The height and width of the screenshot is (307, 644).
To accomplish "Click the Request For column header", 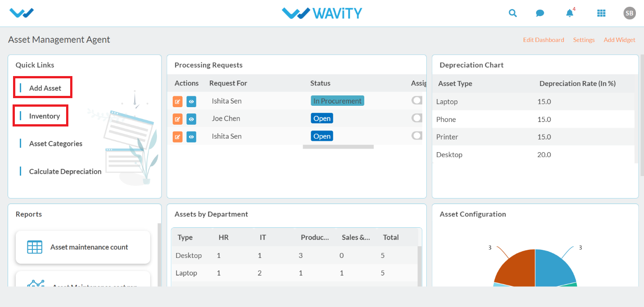I will 228,83.
